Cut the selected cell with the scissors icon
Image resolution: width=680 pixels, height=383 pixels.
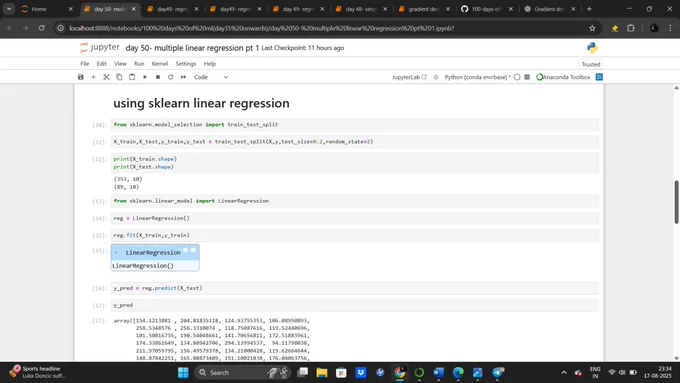106,77
